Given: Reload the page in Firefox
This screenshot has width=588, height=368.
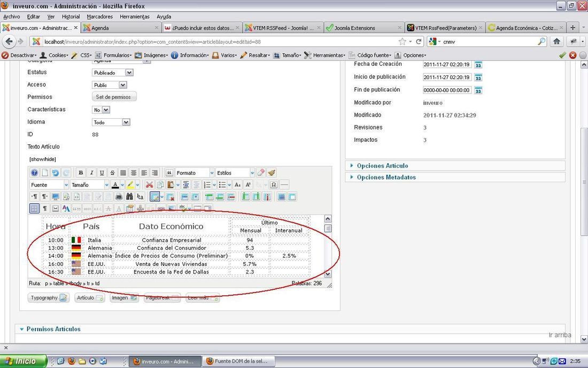Looking at the screenshot, I should pos(419,41).
